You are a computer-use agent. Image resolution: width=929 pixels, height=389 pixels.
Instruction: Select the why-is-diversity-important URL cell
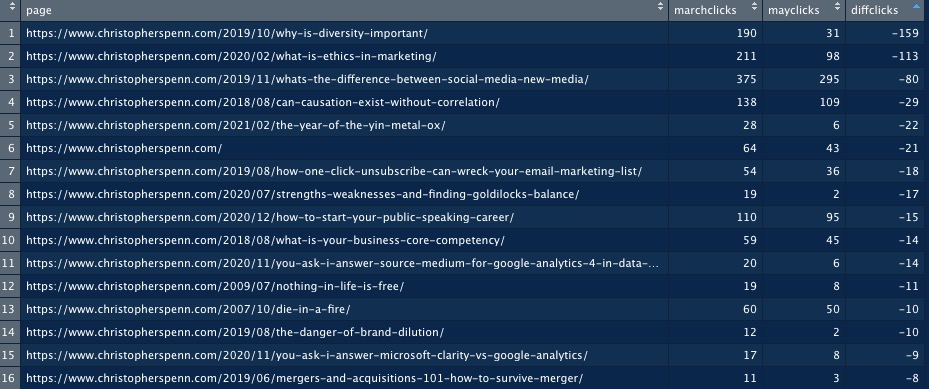(x=345, y=33)
